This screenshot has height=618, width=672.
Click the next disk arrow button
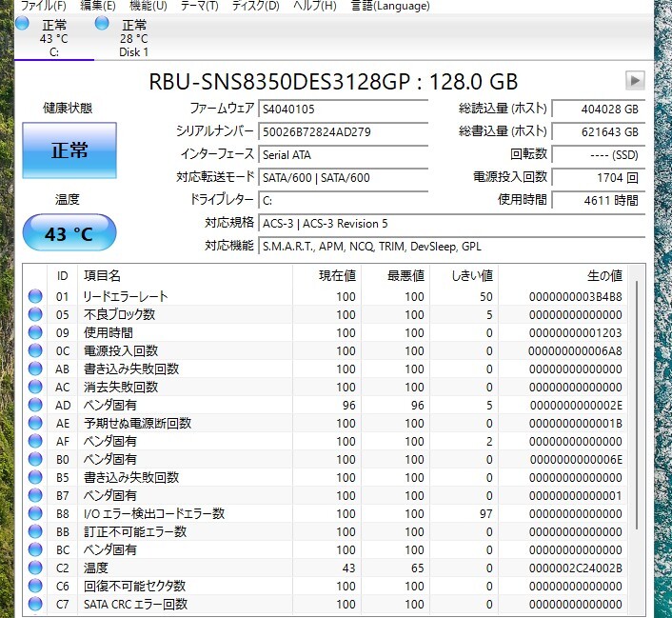(x=635, y=81)
